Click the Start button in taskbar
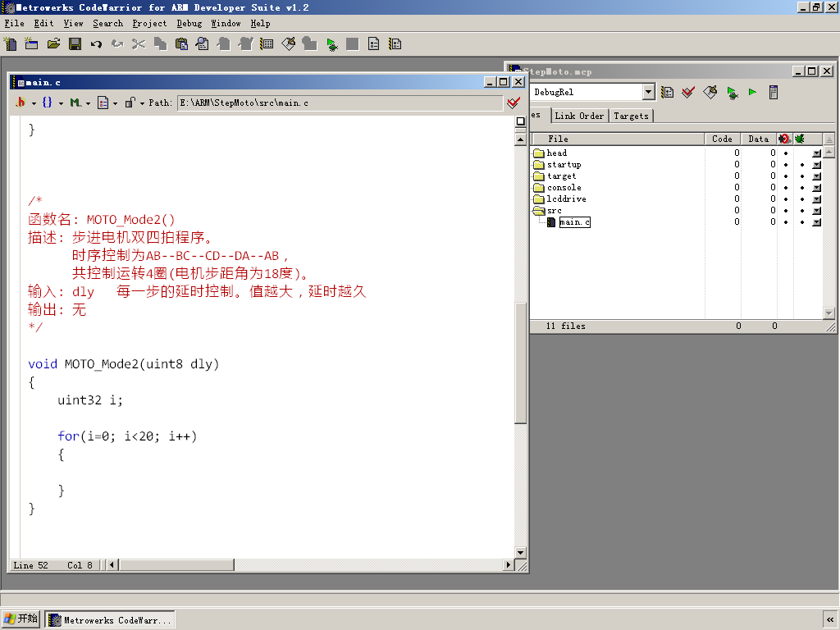840x630 pixels. tap(21, 619)
